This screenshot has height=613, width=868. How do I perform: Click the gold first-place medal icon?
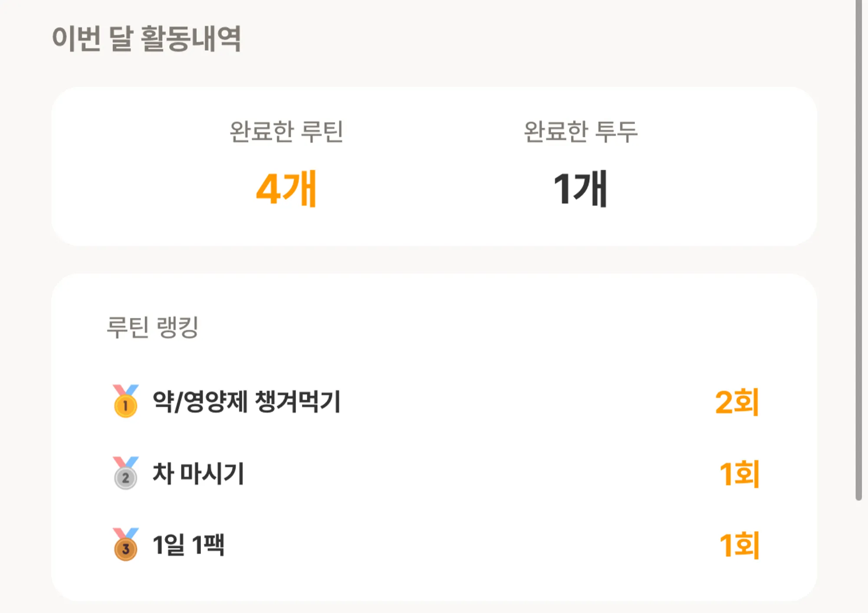point(125,401)
